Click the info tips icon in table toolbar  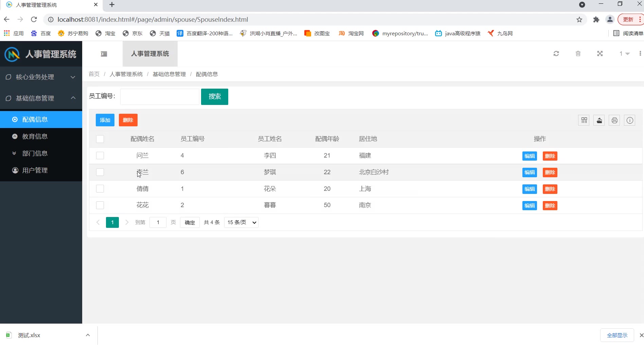click(x=630, y=120)
